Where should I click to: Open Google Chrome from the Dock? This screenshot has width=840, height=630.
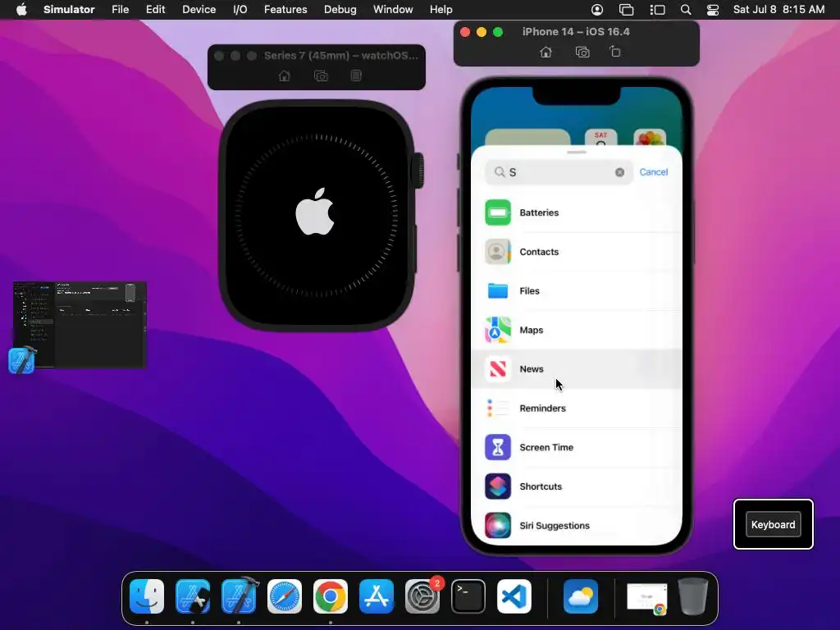click(330, 596)
